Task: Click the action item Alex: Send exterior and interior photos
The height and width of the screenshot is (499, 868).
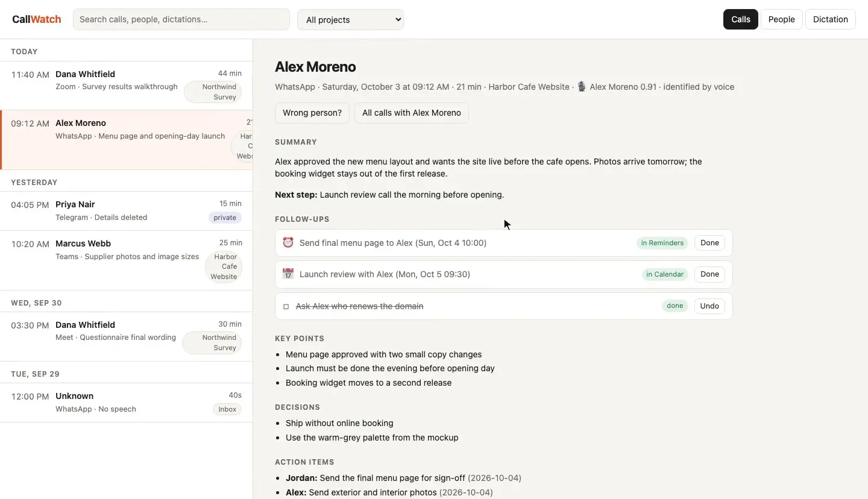Action: coord(389,492)
